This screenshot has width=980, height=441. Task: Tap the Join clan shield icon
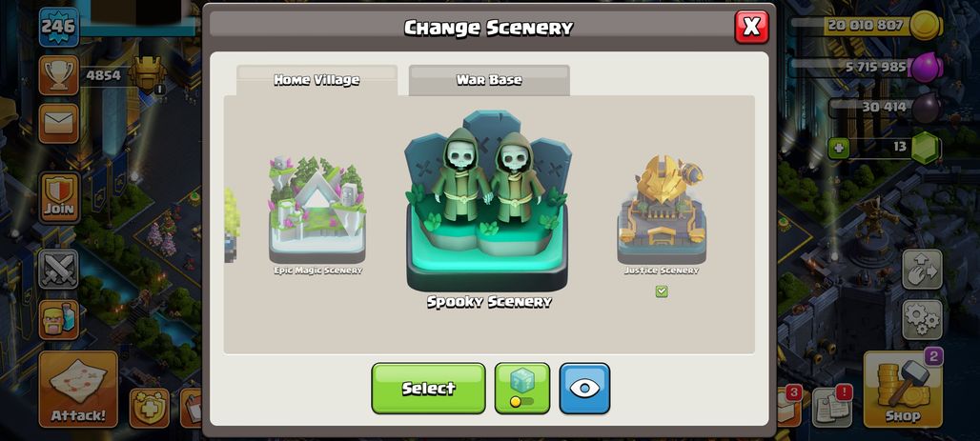tap(59, 197)
